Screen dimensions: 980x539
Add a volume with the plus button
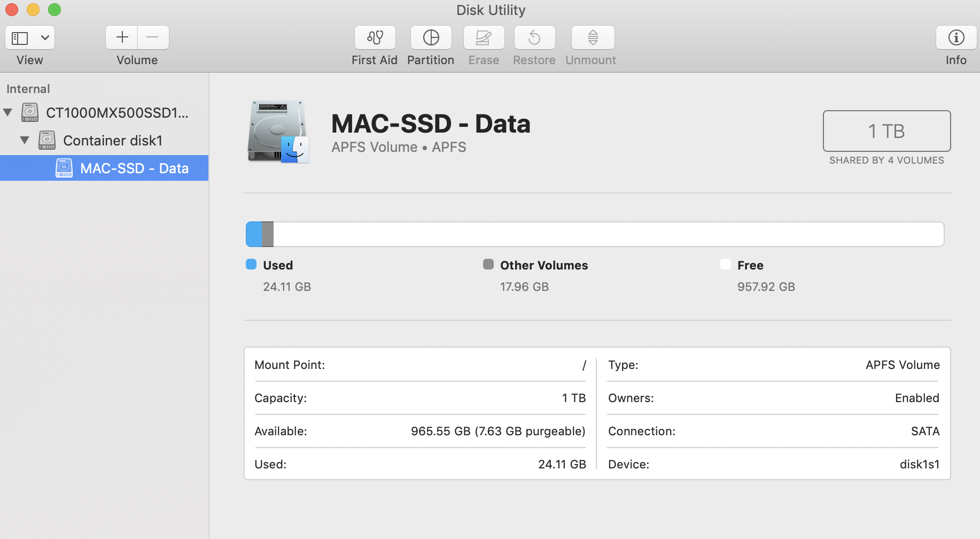(122, 37)
